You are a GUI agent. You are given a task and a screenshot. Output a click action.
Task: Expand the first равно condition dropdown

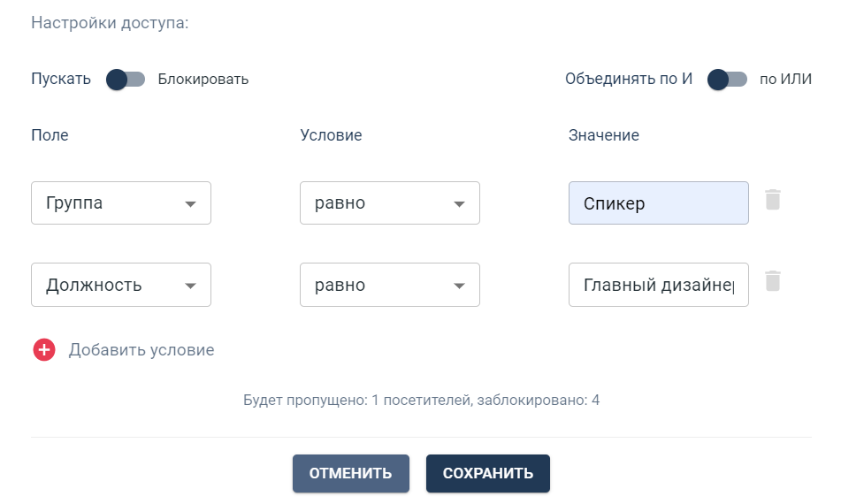pos(389,203)
